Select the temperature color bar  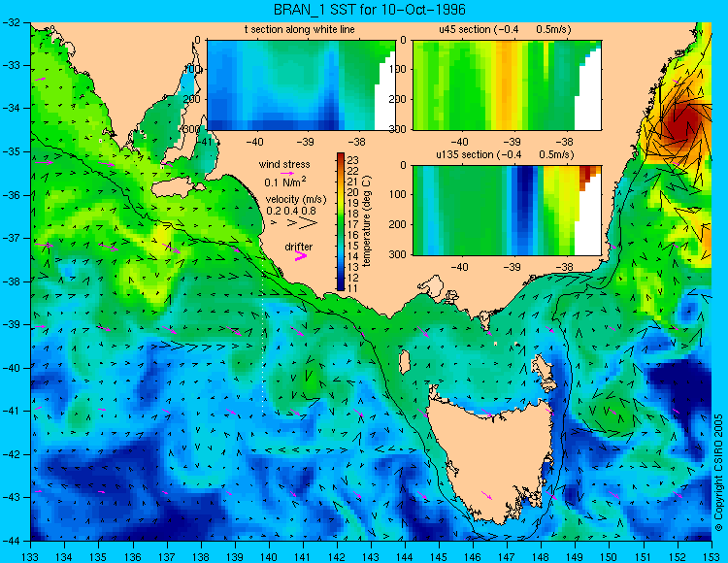coord(341,221)
